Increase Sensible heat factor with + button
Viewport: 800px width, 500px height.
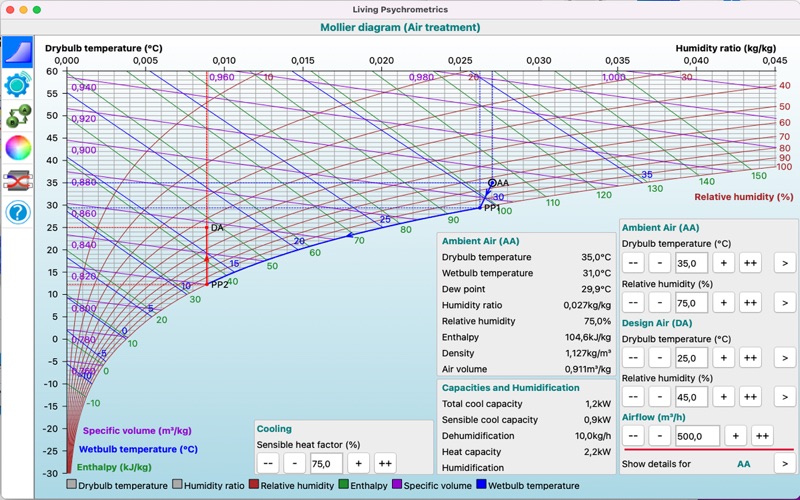358,463
